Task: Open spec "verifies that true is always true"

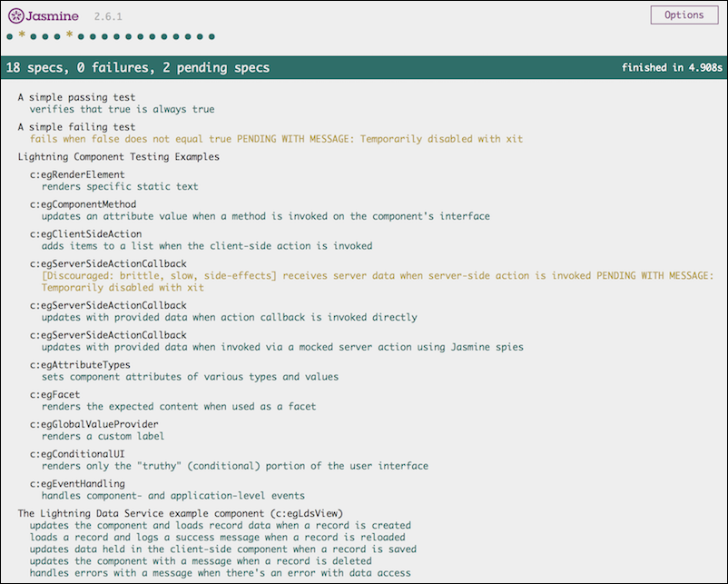Action: 123,110
